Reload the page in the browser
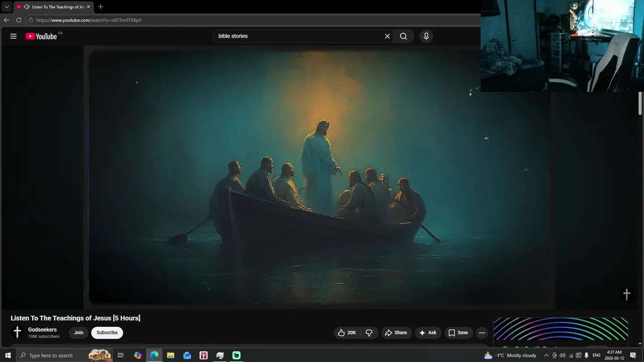This screenshot has width=644, height=362. coord(19,20)
